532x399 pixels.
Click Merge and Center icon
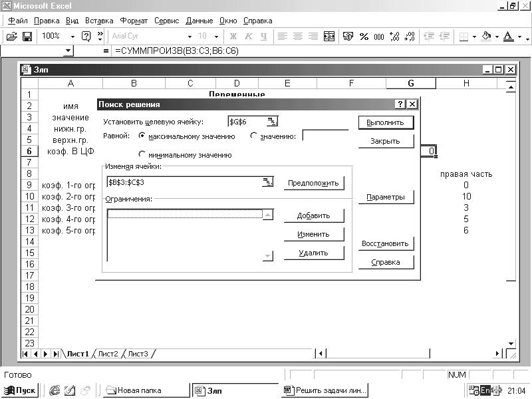[329, 37]
